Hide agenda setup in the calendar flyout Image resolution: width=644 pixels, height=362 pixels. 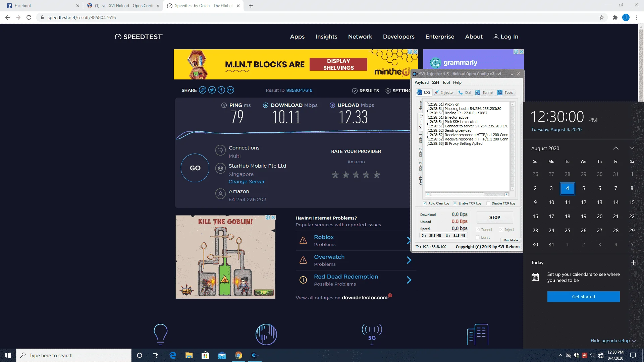point(613,341)
